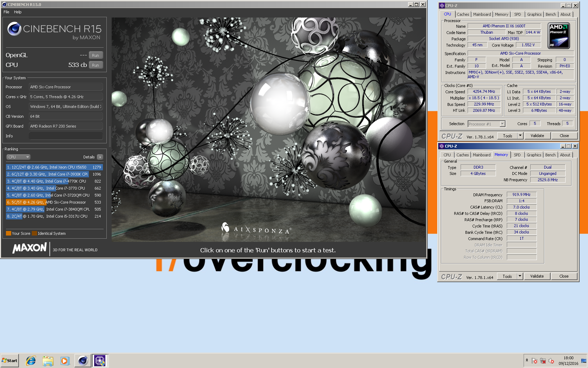Select ranking row Intel Core i7-3770

pyautogui.click(x=54, y=188)
